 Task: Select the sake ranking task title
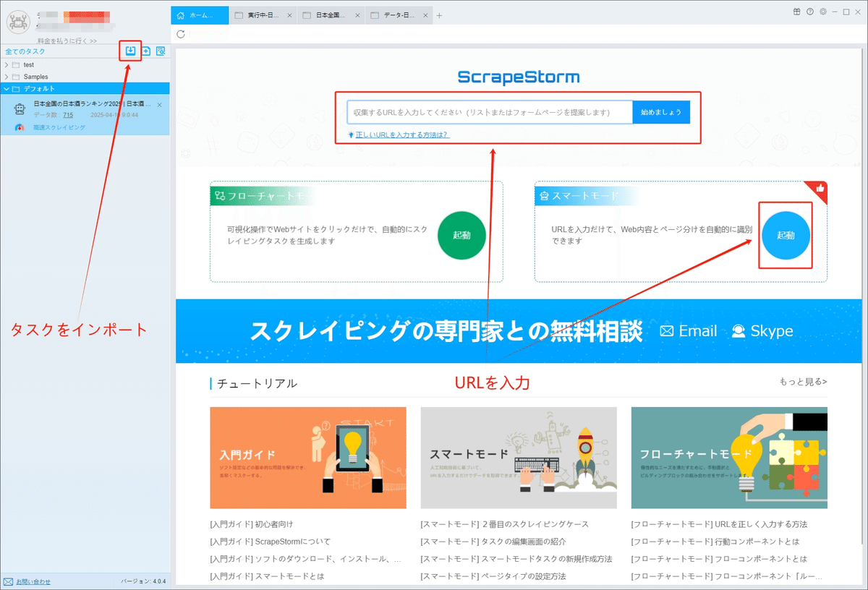tap(93, 104)
